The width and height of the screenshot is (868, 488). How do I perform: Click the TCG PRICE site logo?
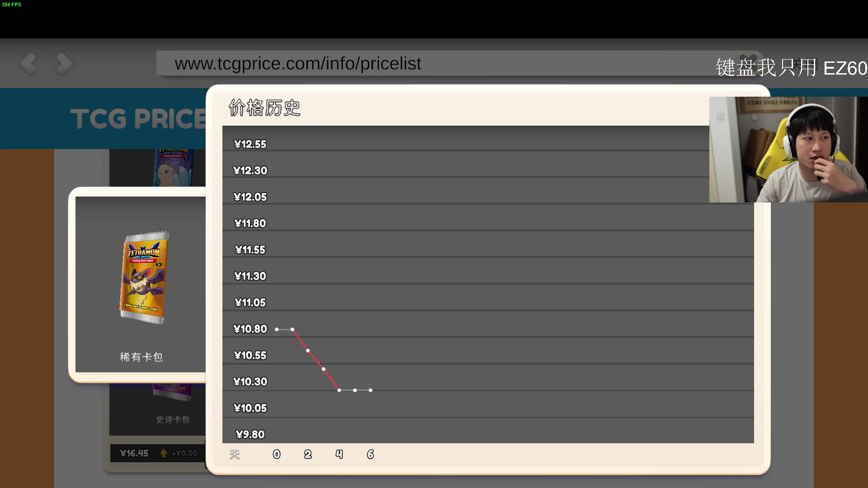(x=138, y=119)
